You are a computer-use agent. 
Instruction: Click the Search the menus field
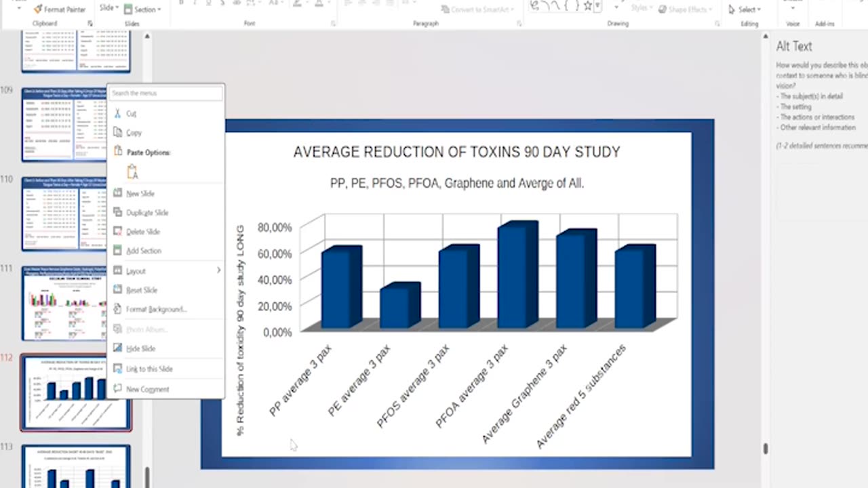click(x=165, y=93)
